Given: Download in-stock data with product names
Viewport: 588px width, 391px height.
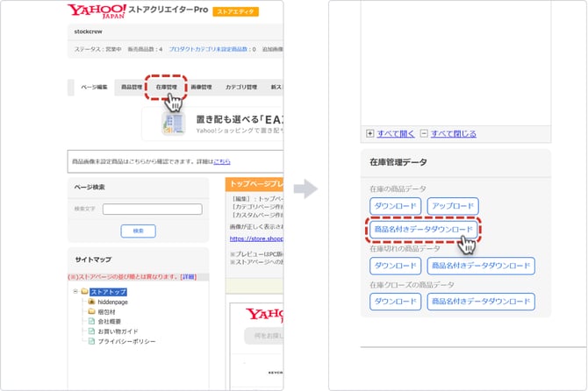Looking at the screenshot, I should click(423, 230).
